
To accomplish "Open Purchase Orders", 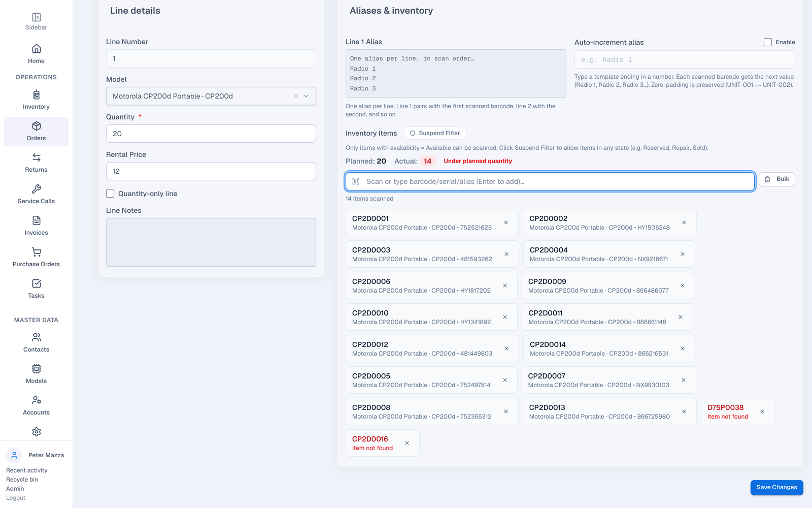I will [x=36, y=258].
